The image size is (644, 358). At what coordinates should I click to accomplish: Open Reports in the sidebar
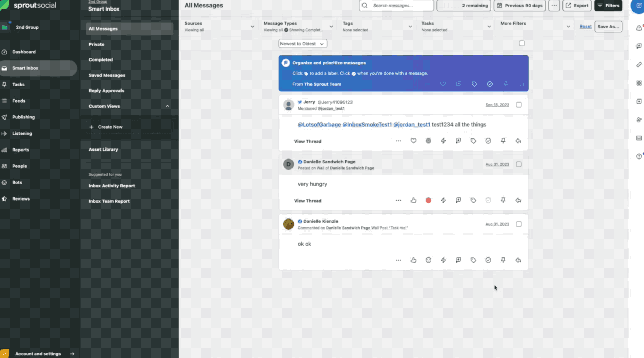[21, 150]
